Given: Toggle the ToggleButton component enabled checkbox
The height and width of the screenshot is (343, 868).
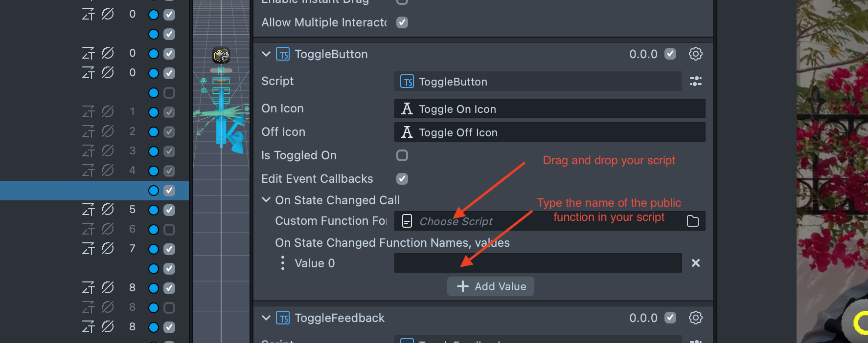Looking at the screenshot, I should tap(670, 54).
